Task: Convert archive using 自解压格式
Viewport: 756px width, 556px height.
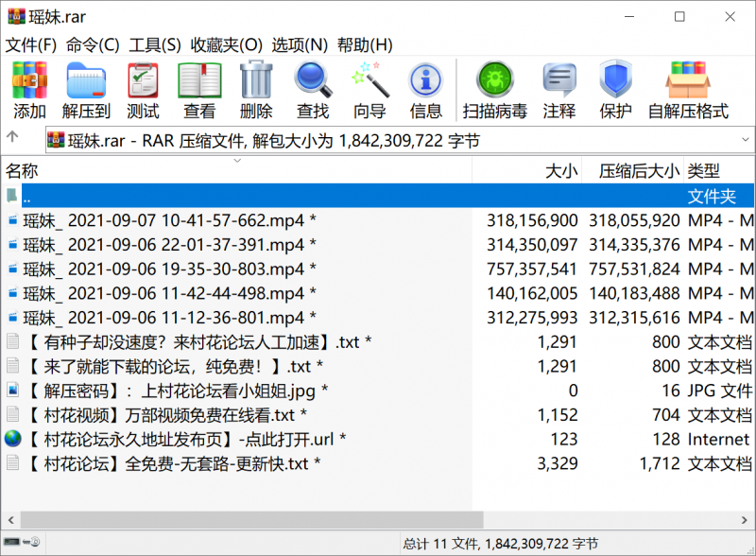Action: (x=688, y=88)
